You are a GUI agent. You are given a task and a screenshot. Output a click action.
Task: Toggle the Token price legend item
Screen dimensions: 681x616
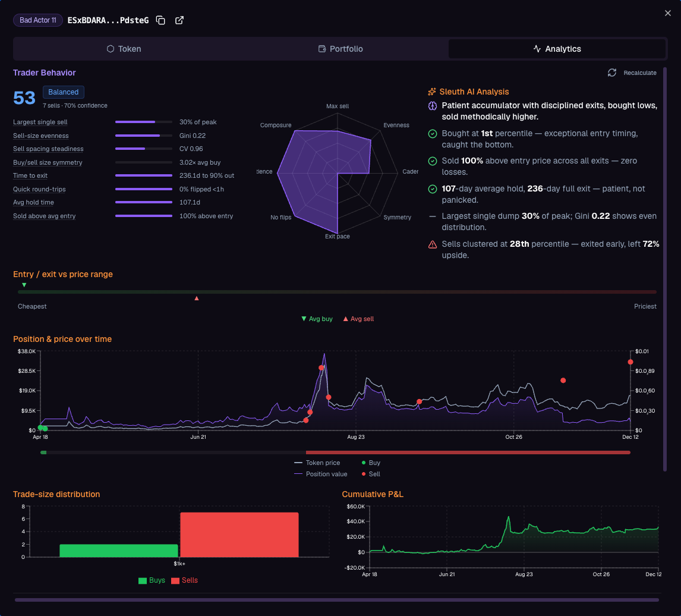coord(317,463)
